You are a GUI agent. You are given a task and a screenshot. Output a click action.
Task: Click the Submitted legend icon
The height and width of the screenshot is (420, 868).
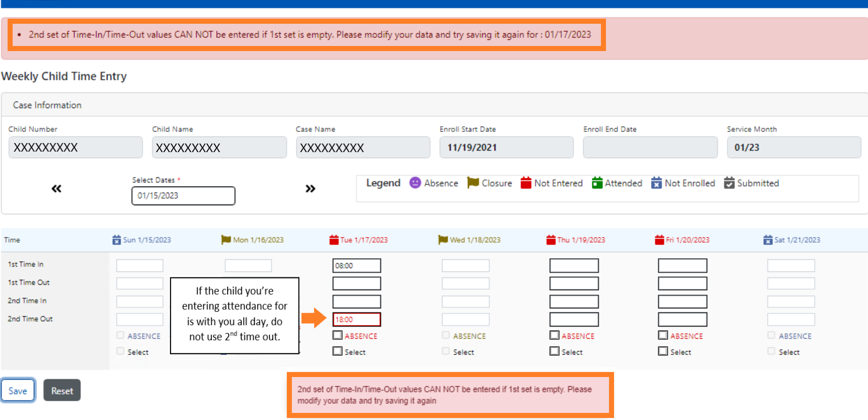pyautogui.click(x=729, y=183)
